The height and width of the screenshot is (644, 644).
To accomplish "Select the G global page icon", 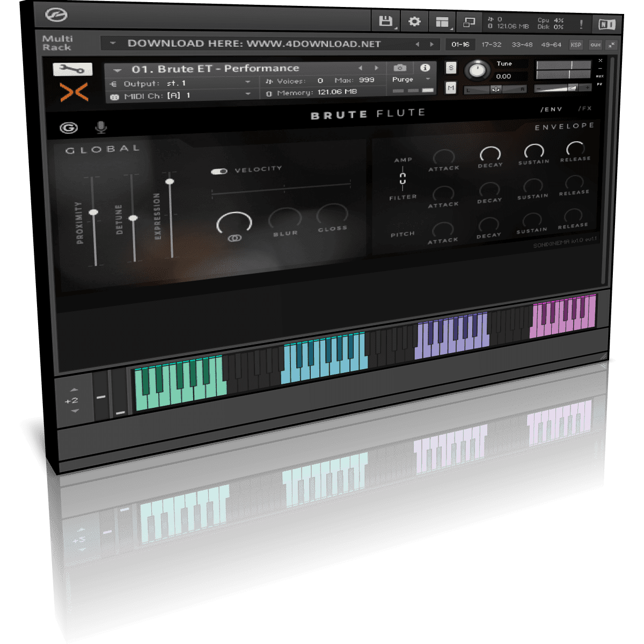I will point(68,128).
